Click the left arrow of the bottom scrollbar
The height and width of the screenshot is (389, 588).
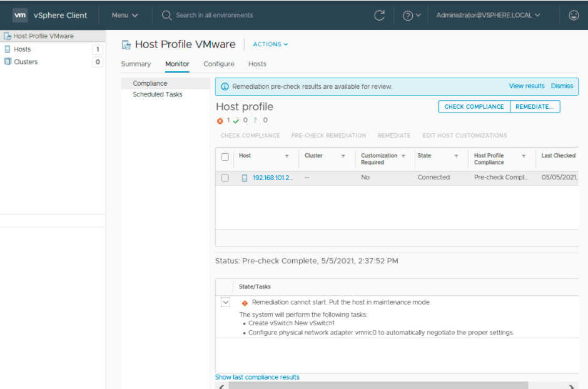[x=221, y=386]
